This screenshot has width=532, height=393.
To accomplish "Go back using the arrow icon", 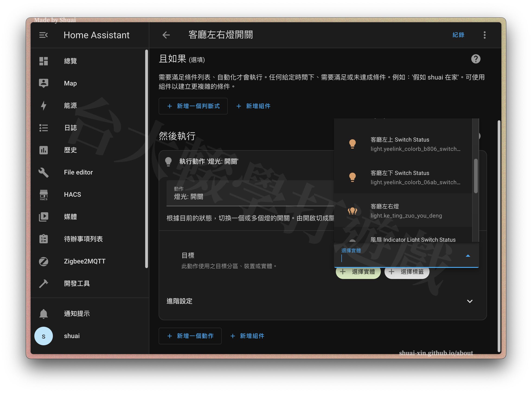I will [x=166, y=35].
